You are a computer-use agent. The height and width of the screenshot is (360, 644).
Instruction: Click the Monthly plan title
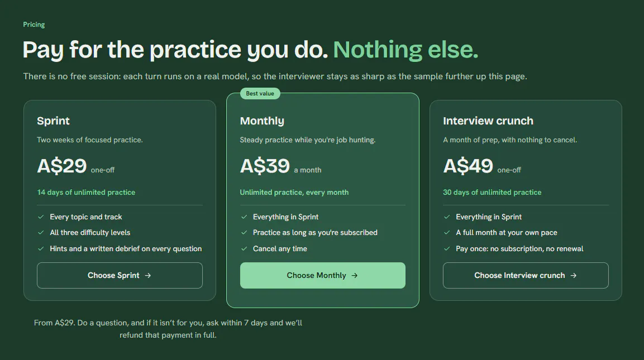pyautogui.click(x=262, y=121)
